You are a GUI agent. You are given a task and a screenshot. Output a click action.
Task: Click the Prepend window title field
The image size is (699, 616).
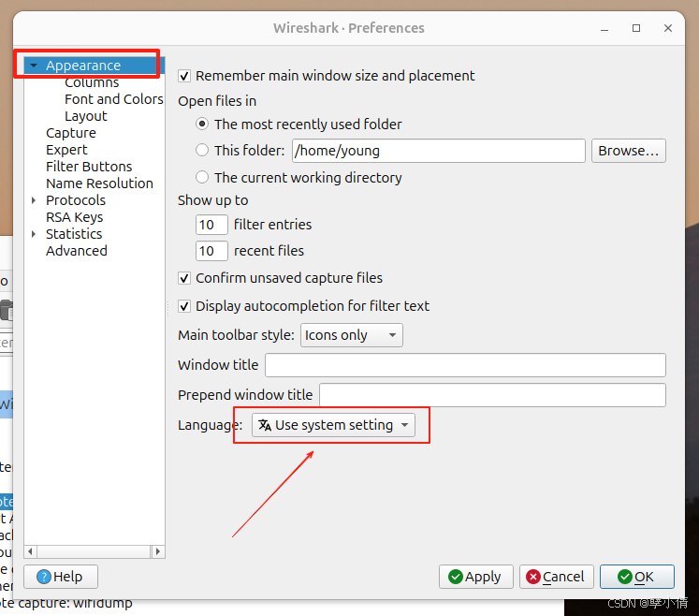[x=492, y=395]
